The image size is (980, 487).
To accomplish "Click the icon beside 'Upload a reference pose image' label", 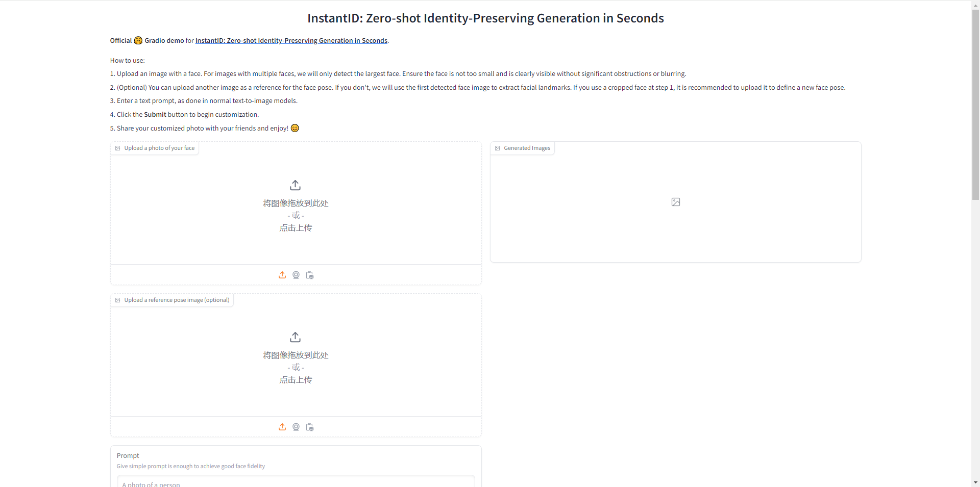I will [118, 300].
